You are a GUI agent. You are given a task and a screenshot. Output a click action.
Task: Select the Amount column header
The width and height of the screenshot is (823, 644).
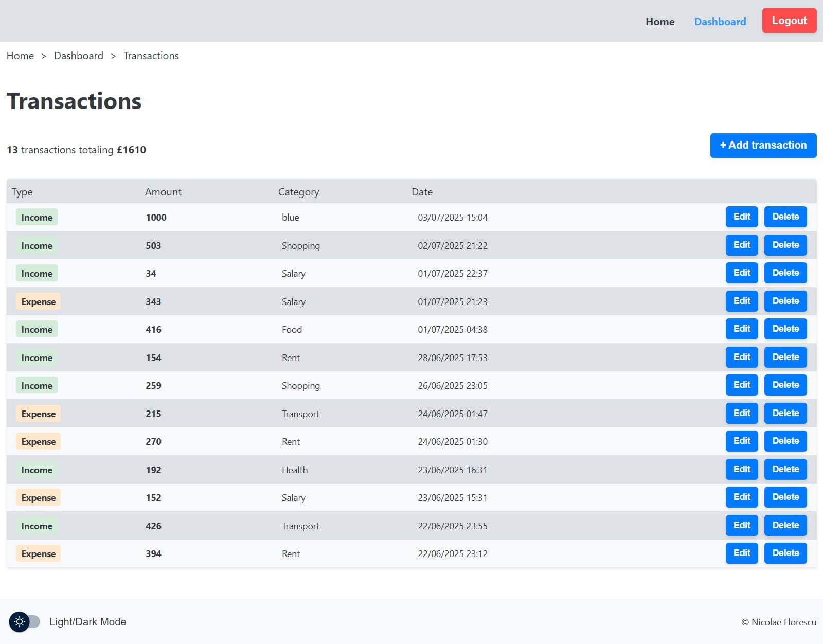point(163,192)
